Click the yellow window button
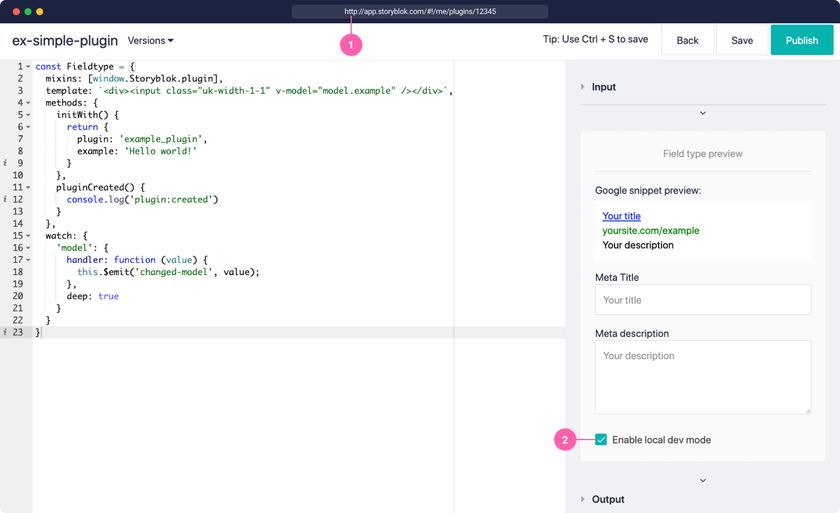Screen dimensions: 840x513 click(x=40, y=11)
